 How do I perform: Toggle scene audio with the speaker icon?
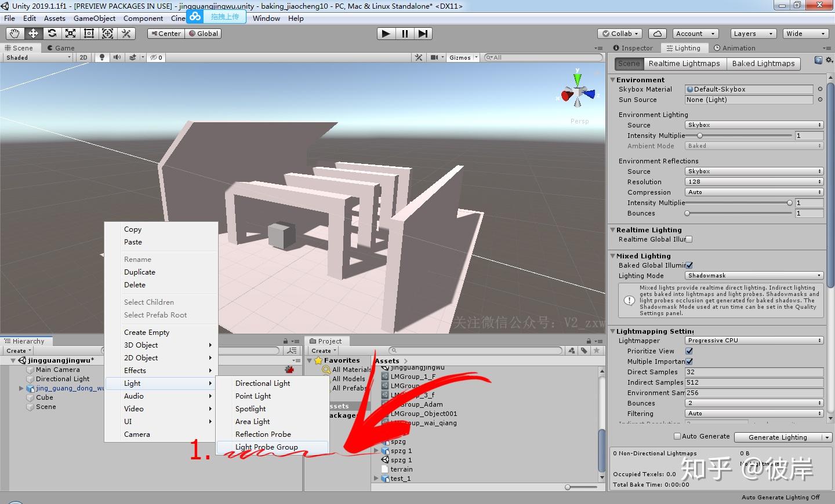pos(117,57)
